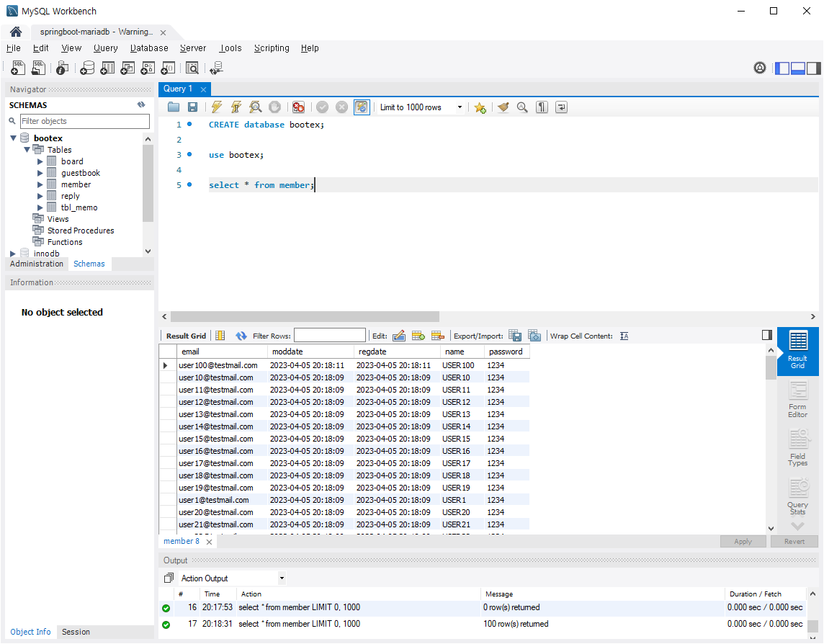
Task: Toggle the right sidebar panel
Action: (813, 68)
